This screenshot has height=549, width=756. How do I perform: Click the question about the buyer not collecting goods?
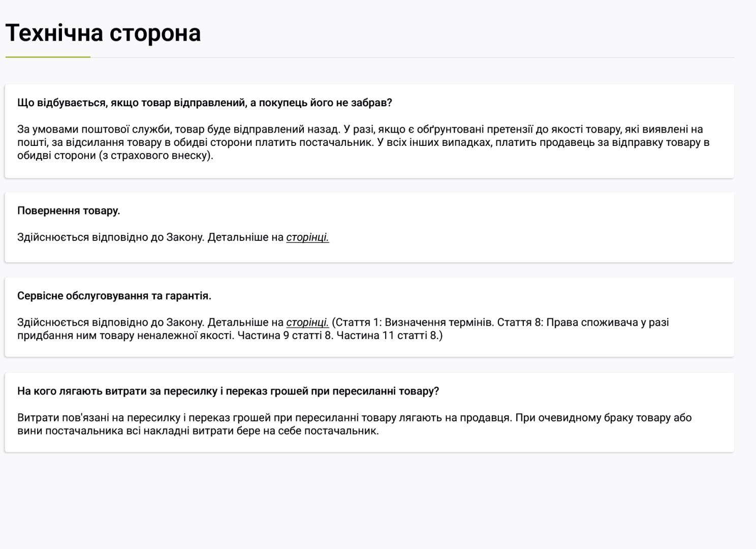[x=205, y=103]
